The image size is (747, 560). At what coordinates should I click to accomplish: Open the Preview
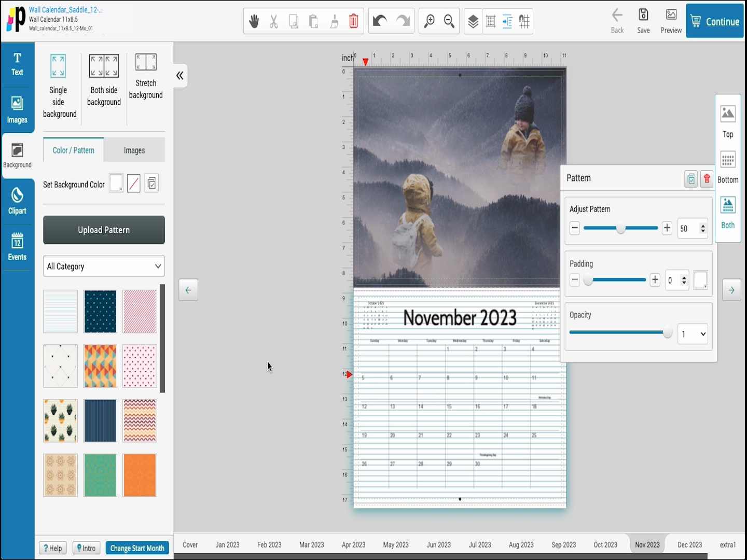tap(671, 21)
